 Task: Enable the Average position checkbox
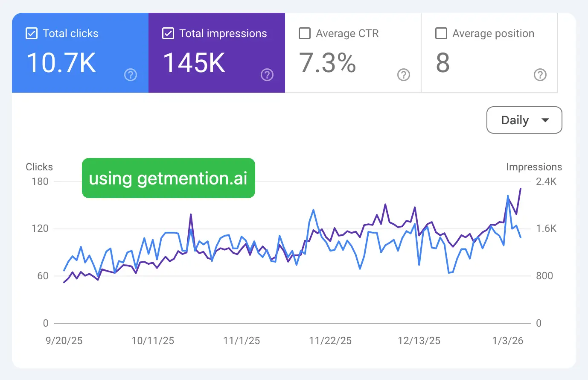pyautogui.click(x=441, y=33)
